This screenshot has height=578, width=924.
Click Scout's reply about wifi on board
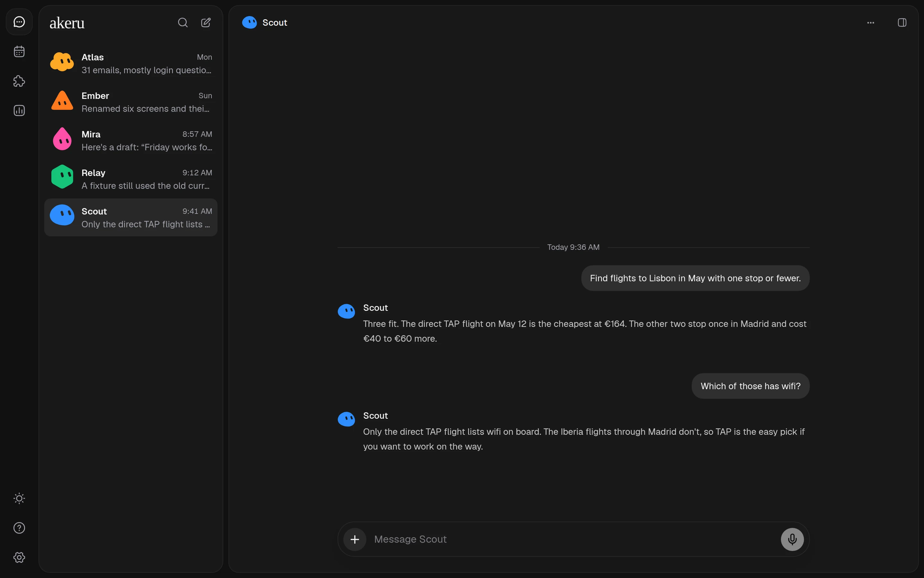pyautogui.click(x=584, y=439)
